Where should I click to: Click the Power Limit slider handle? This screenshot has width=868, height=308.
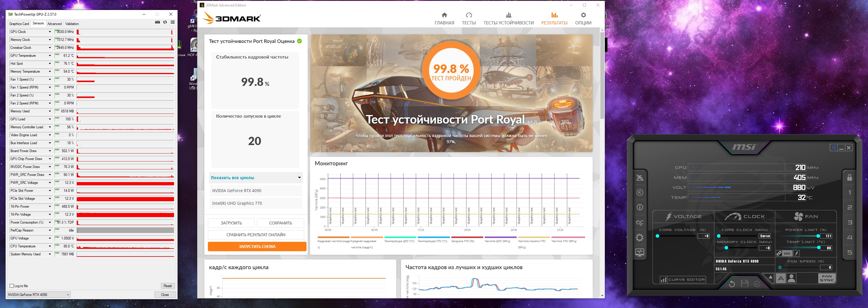(x=818, y=236)
